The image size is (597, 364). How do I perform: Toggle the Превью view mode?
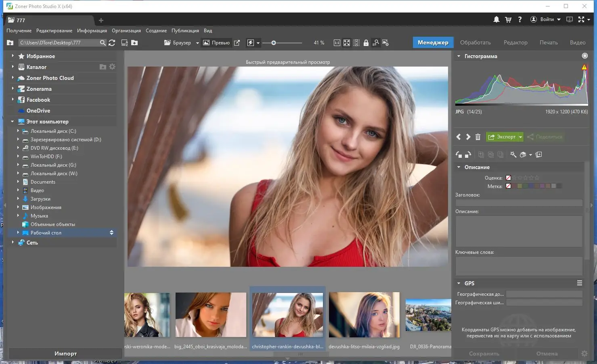click(x=216, y=43)
